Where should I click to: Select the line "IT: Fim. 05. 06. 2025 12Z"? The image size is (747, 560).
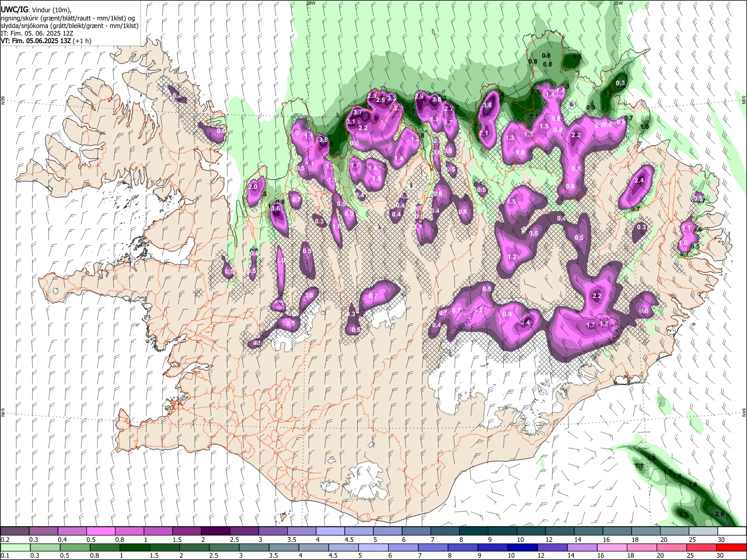click(x=37, y=33)
